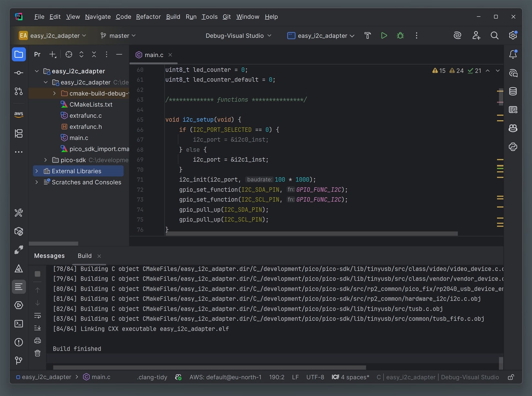Toggle soft-wrap in build output

(37, 315)
